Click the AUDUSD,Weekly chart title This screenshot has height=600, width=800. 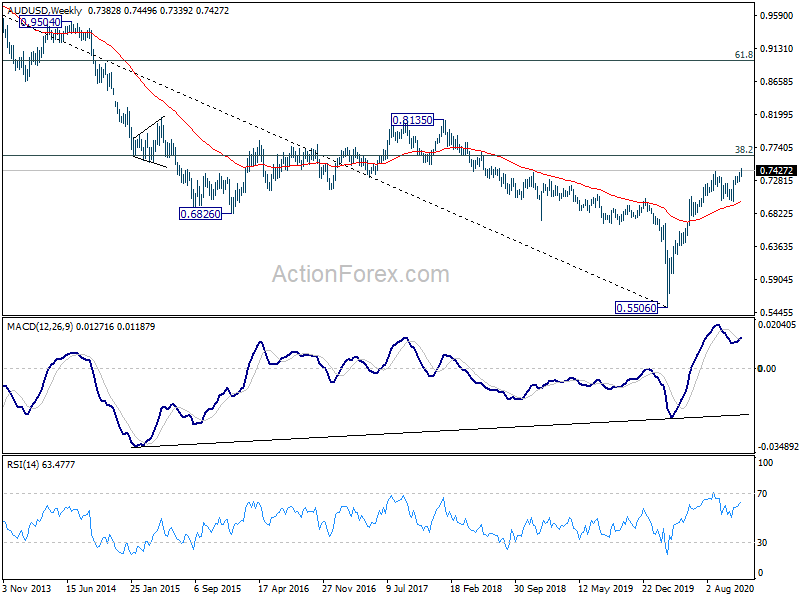tap(44, 10)
